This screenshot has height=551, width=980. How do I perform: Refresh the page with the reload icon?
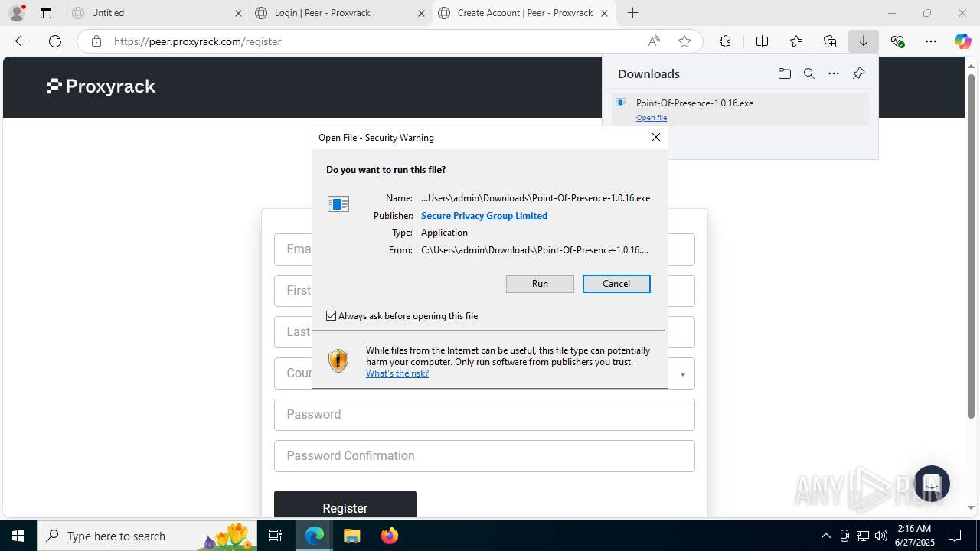(x=55, y=41)
